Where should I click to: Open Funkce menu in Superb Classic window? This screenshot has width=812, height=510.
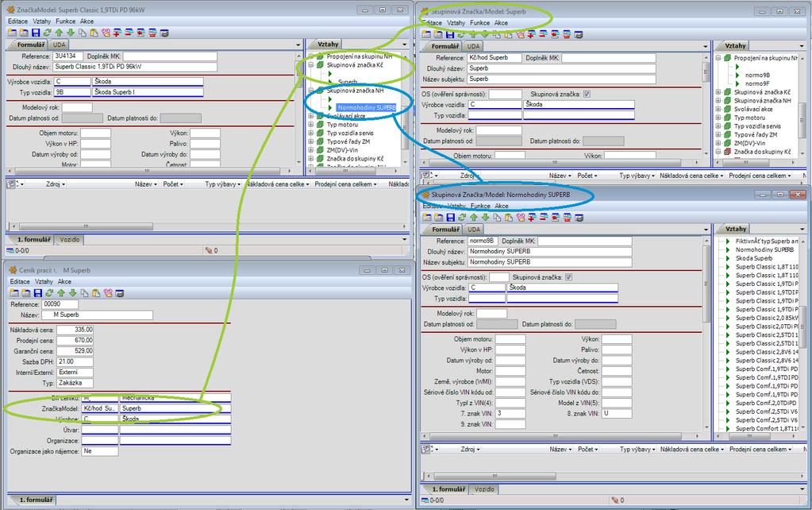tap(66, 21)
